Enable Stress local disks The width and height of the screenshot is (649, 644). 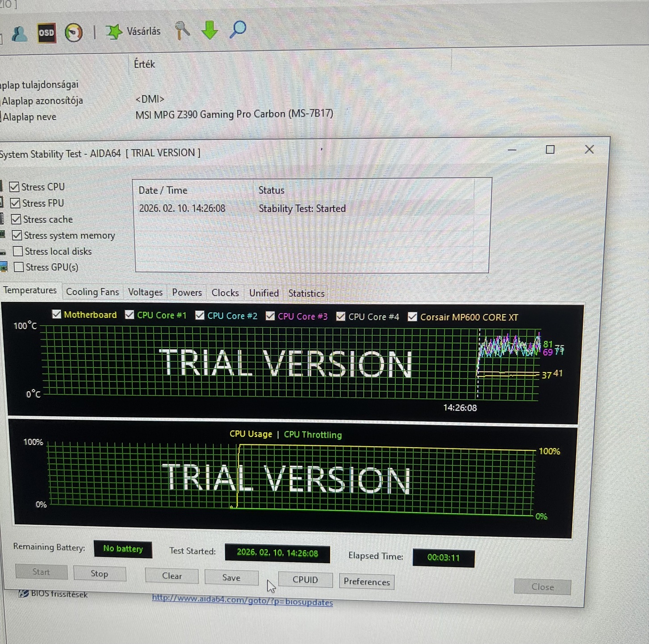coord(18,251)
